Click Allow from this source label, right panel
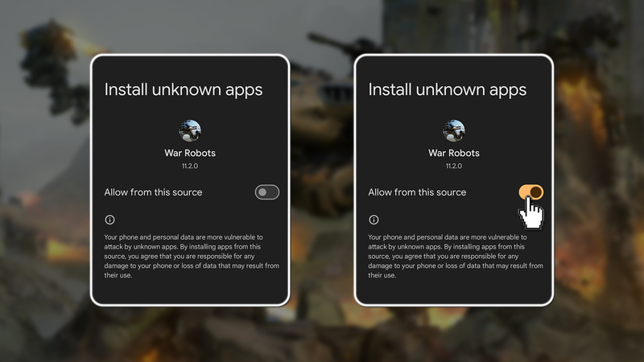Viewport: 644px width, 362px height. pos(417,192)
